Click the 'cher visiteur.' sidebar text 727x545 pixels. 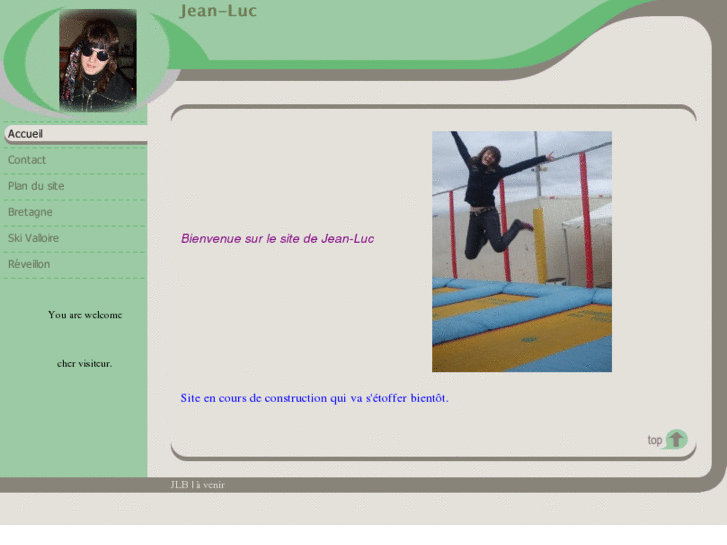[85, 363]
